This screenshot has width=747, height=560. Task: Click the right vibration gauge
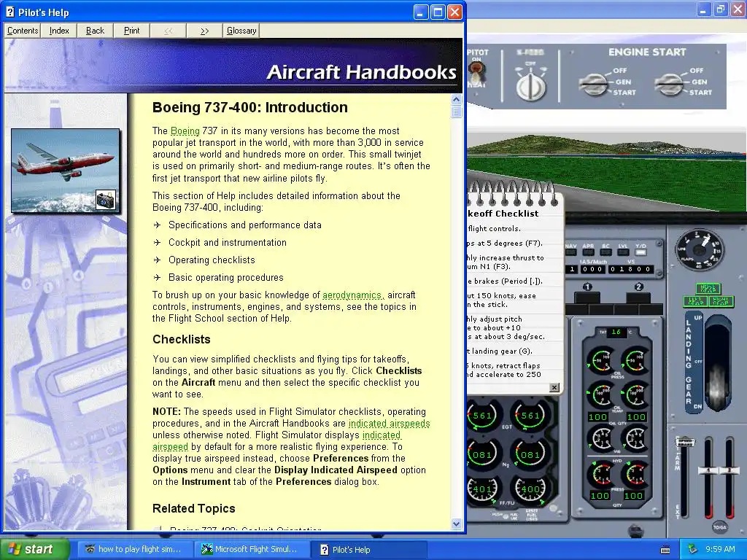(x=635, y=437)
